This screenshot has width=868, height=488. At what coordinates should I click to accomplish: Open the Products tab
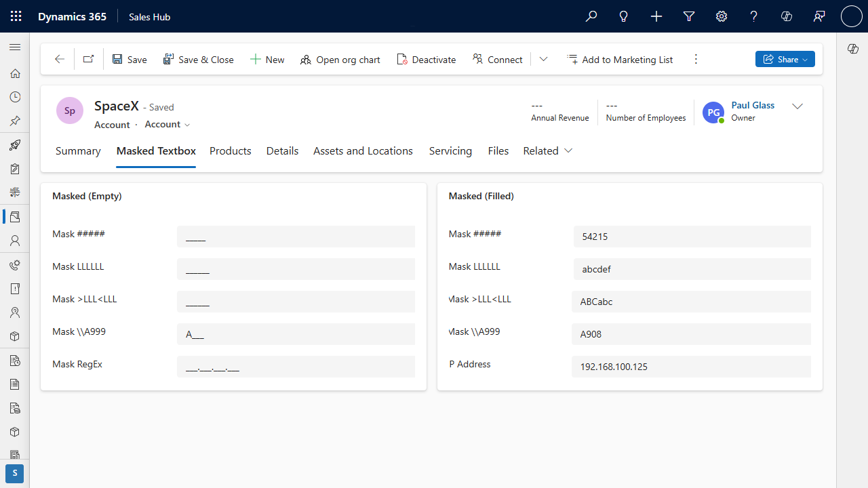[231, 151]
